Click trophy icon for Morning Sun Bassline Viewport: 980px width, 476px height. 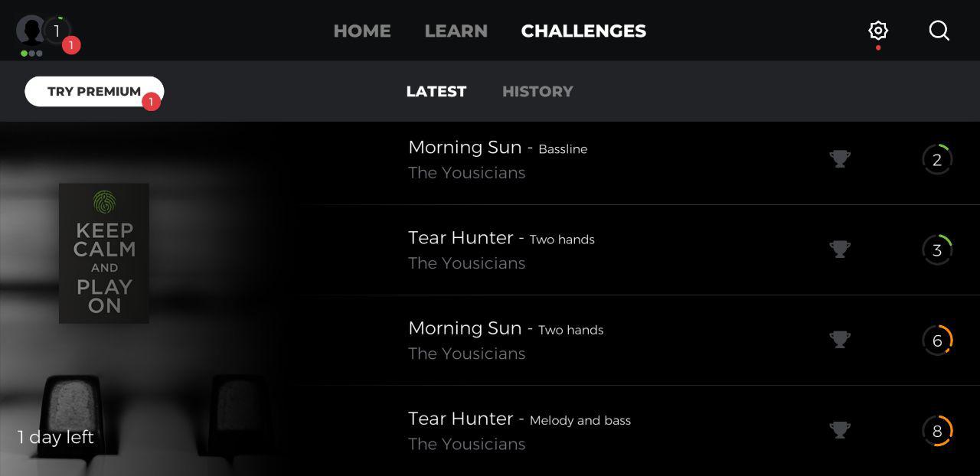pos(840,158)
